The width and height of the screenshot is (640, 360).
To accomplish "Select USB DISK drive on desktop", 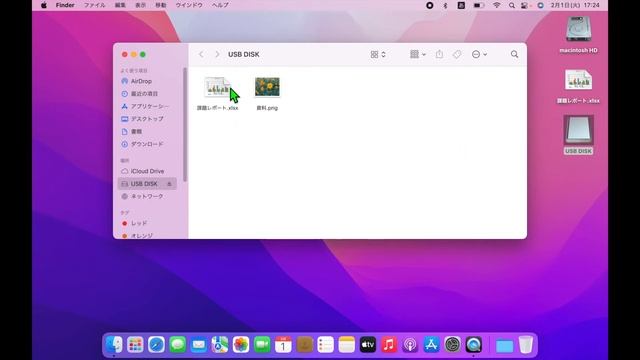I will [x=578, y=135].
